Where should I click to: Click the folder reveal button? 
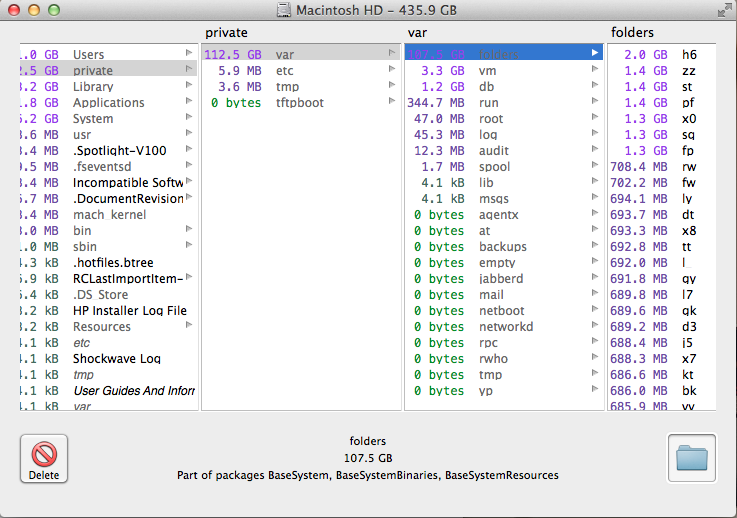coord(691,458)
